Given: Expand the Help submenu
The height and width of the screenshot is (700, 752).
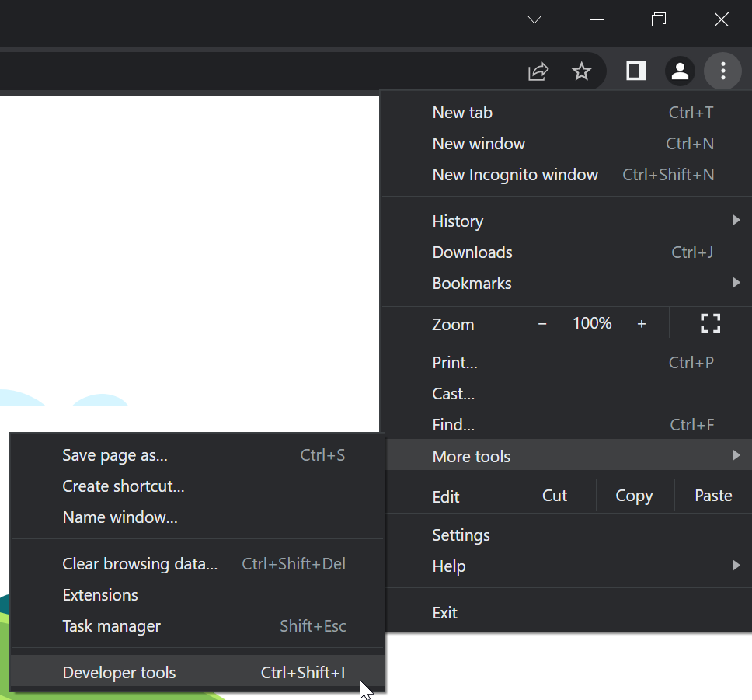Looking at the screenshot, I should (x=568, y=566).
